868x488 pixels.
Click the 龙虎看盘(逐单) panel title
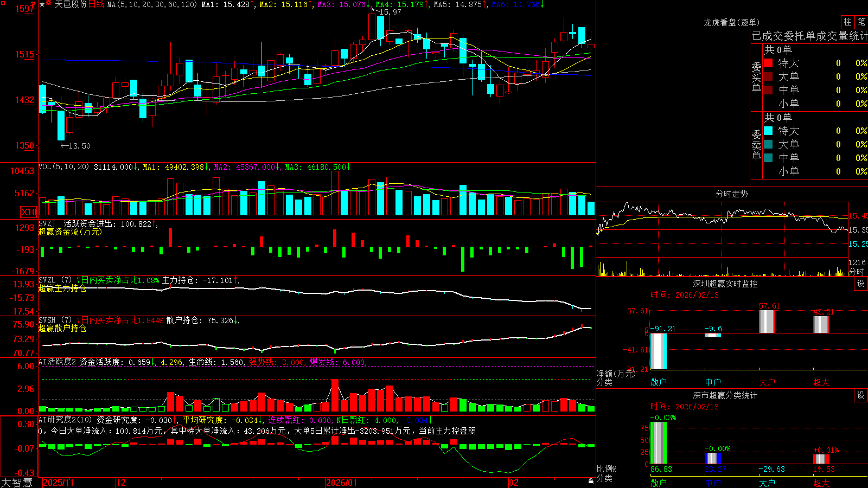(731, 22)
